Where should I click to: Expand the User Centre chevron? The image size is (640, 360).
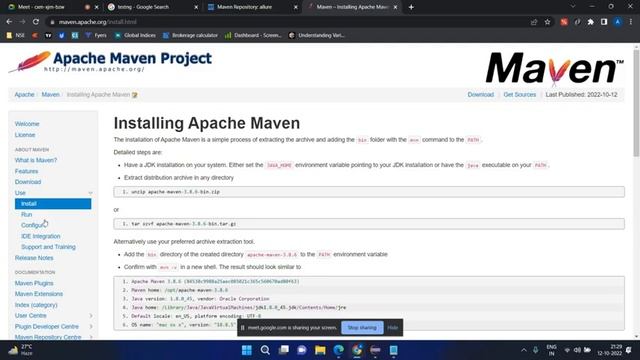coord(91,316)
